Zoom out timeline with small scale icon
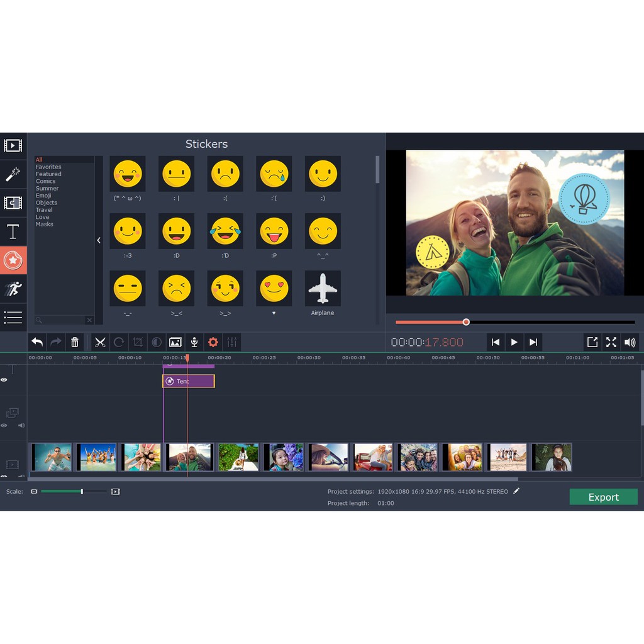 click(x=34, y=491)
